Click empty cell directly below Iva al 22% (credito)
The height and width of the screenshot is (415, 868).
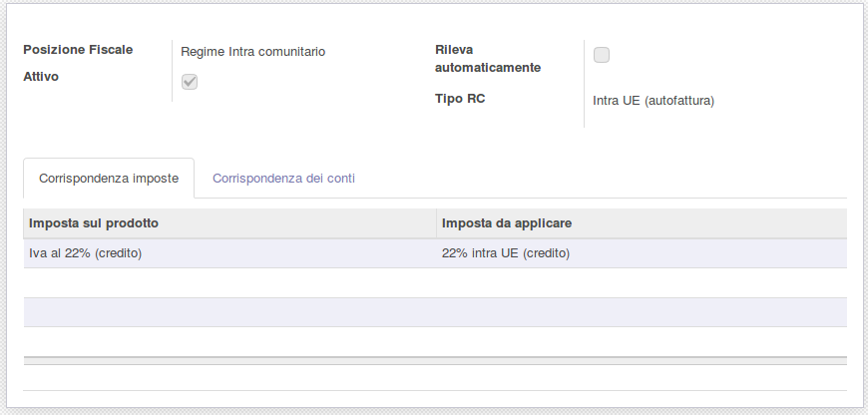[229, 282]
